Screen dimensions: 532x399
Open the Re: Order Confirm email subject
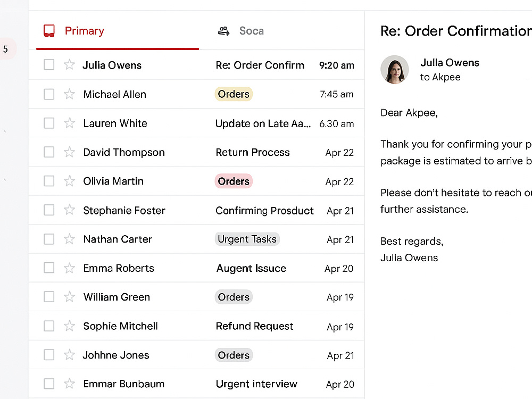pyautogui.click(x=260, y=65)
